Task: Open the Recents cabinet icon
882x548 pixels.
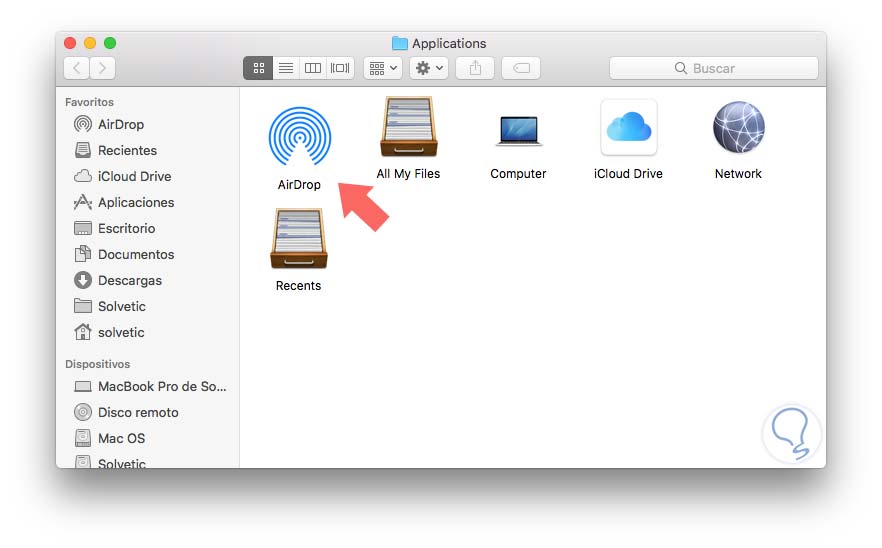Action: coord(299,239)
